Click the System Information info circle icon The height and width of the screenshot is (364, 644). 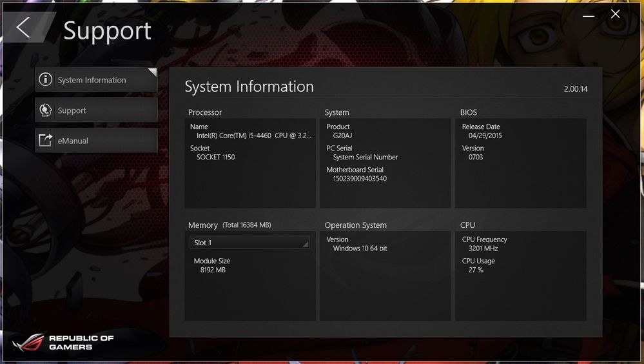[x=45, y=79]
